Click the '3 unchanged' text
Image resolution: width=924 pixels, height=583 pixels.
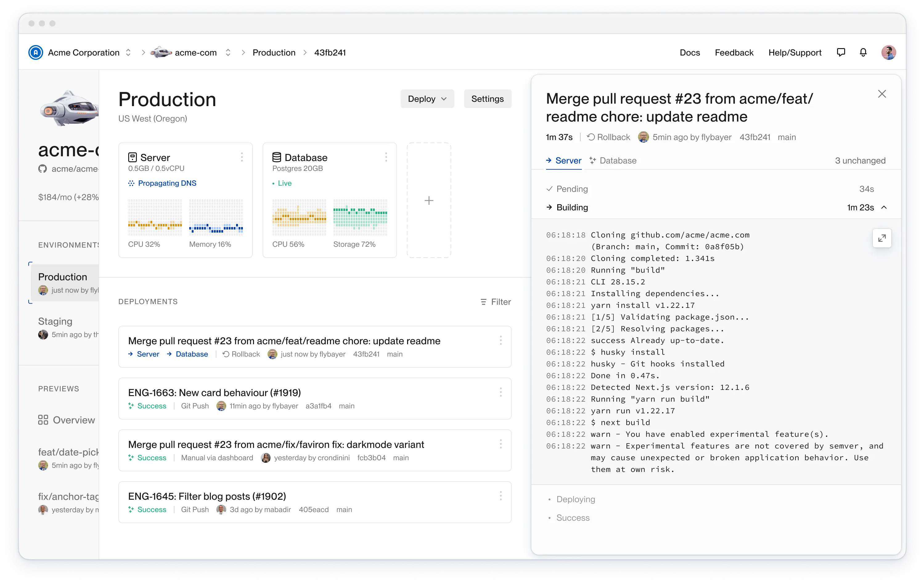(x=860, y=160)
